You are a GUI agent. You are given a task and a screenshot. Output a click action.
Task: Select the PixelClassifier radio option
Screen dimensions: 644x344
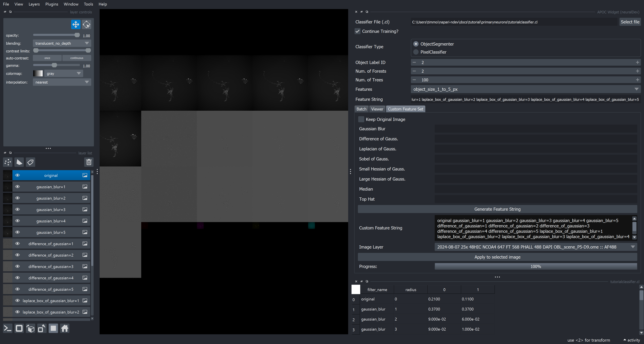click(416, 52)
